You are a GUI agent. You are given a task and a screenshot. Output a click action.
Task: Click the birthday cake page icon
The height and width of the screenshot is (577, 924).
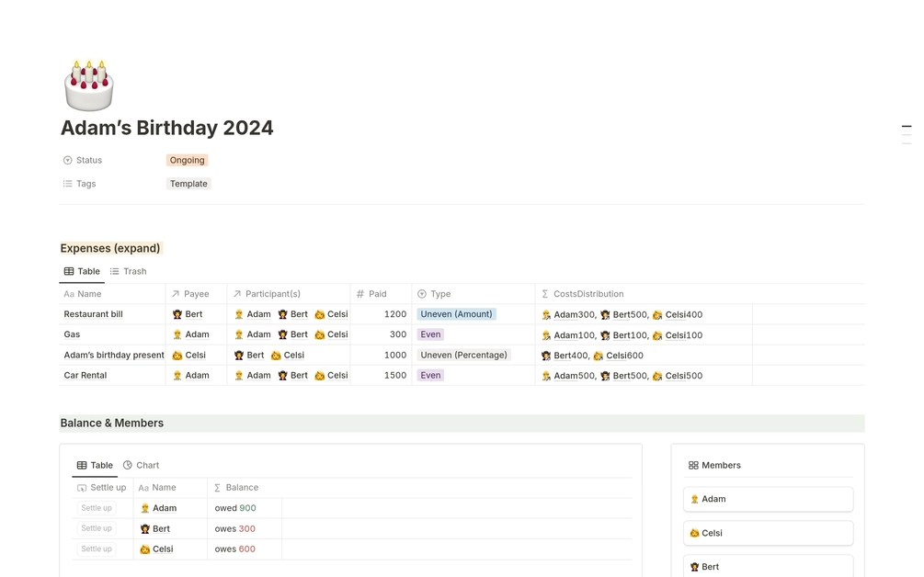(89, 85)
